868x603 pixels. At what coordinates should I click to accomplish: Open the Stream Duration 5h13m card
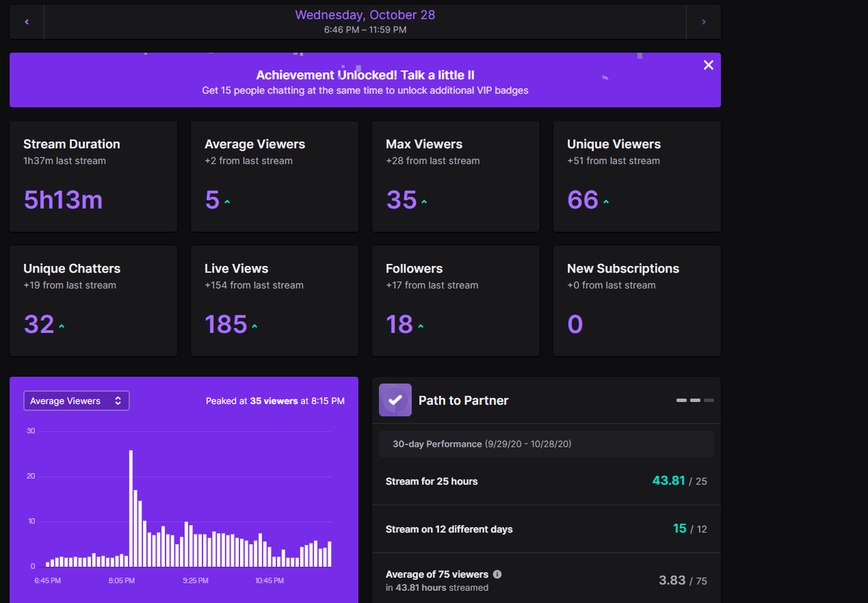(x=93, y=176)
